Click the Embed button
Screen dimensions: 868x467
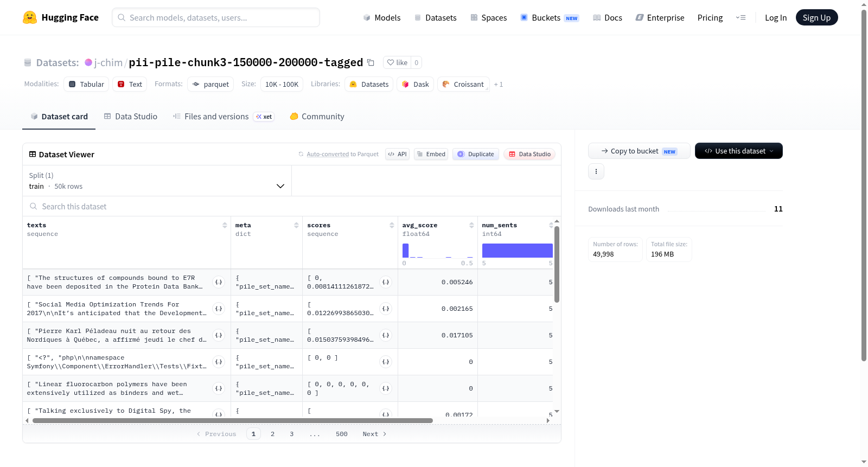click(x=431, y=154)
